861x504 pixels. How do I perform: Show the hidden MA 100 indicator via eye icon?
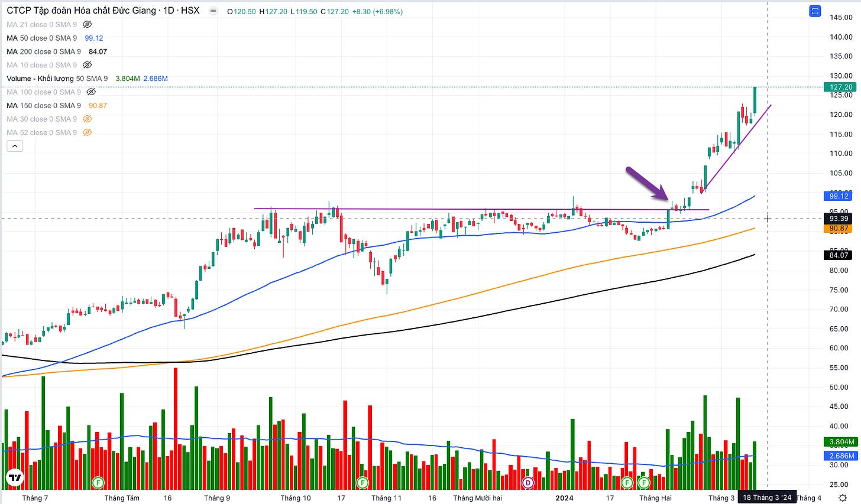91,92
